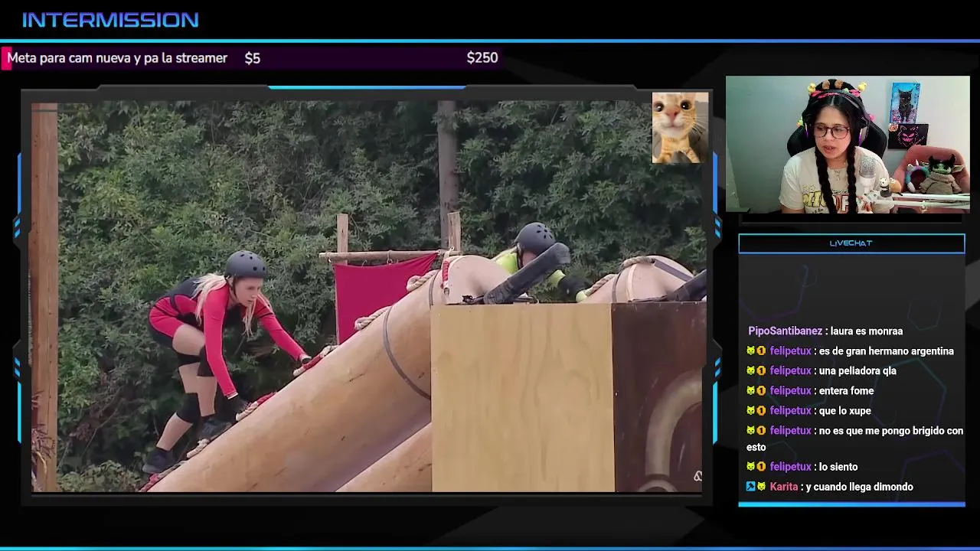Click the 'Meta para cam nueva' goal text
Viewport: 980px width, 551px height.
click(x=117, y=58)
